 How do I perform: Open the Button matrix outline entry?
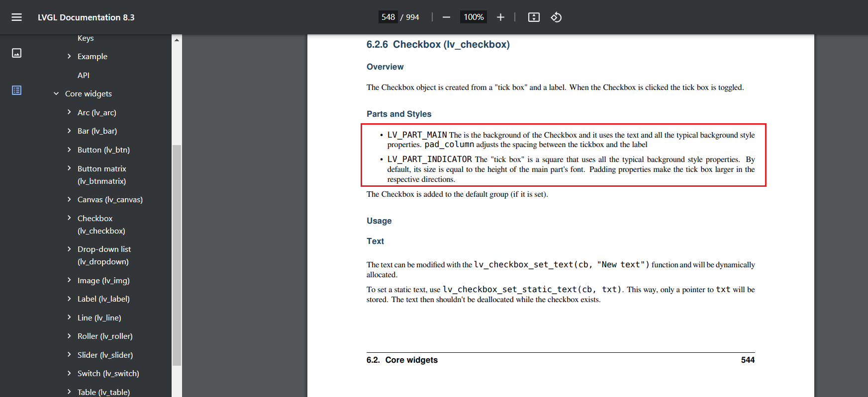102,175
